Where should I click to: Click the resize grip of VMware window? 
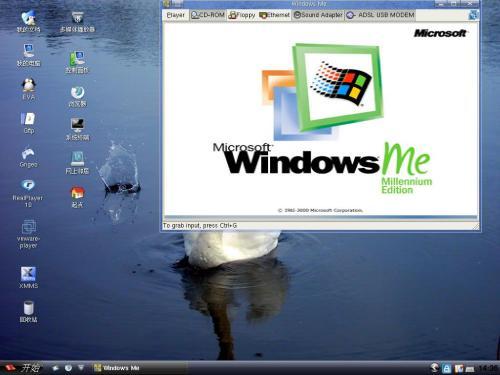[x=476, y=226]
